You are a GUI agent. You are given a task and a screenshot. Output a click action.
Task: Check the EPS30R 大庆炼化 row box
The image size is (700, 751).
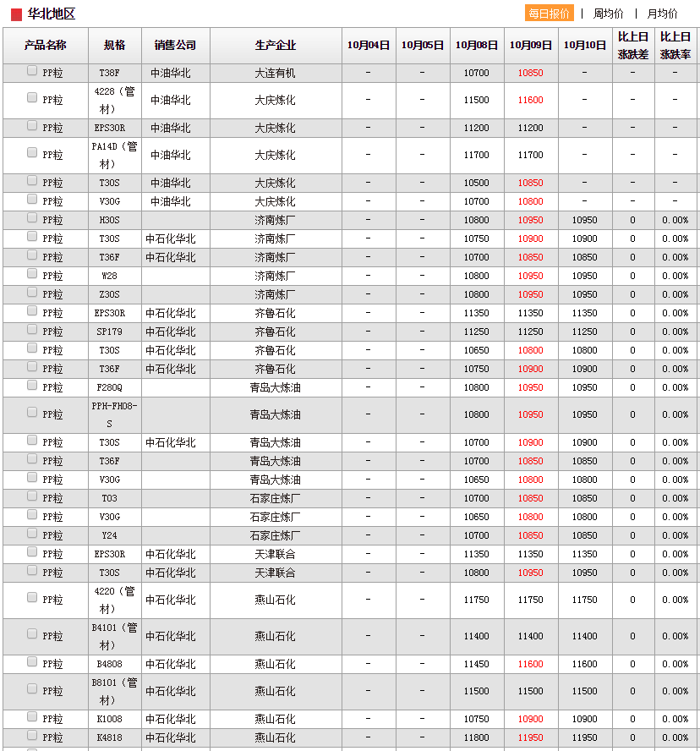(x=32, y=125)
